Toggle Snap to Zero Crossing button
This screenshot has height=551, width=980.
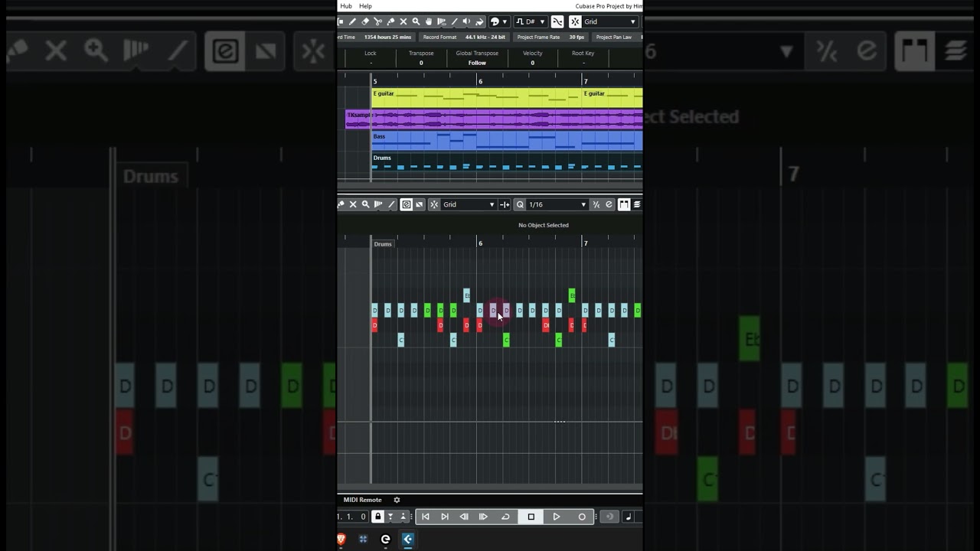557,21
